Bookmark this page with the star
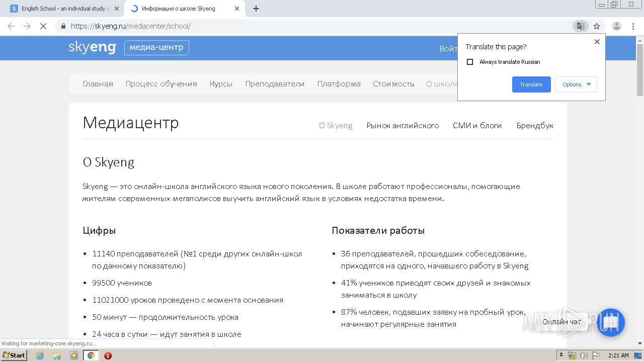Image resolution: width=644 pixels, height=362 pixels. (597, 26)
